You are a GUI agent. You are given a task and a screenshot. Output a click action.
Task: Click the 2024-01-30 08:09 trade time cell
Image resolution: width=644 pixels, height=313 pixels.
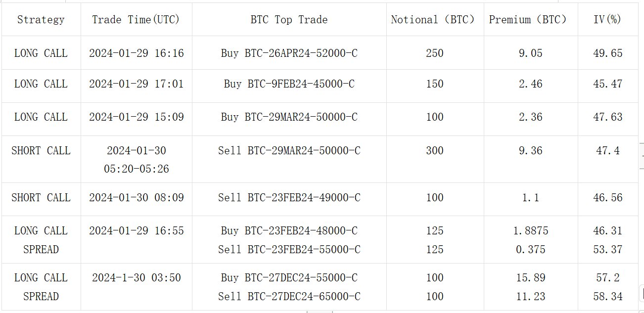pyautogui.click(x=136, y=198)
